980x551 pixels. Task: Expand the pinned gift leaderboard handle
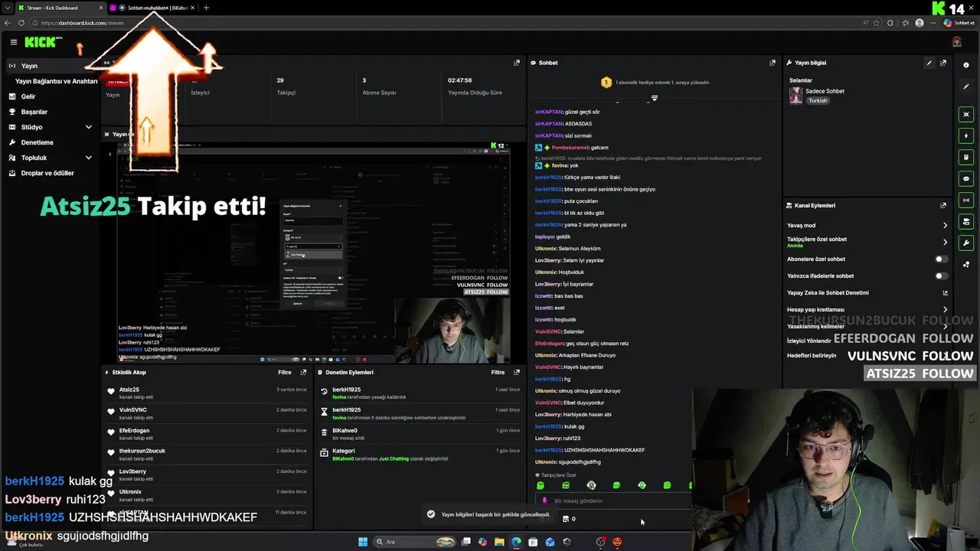[654, 98]
